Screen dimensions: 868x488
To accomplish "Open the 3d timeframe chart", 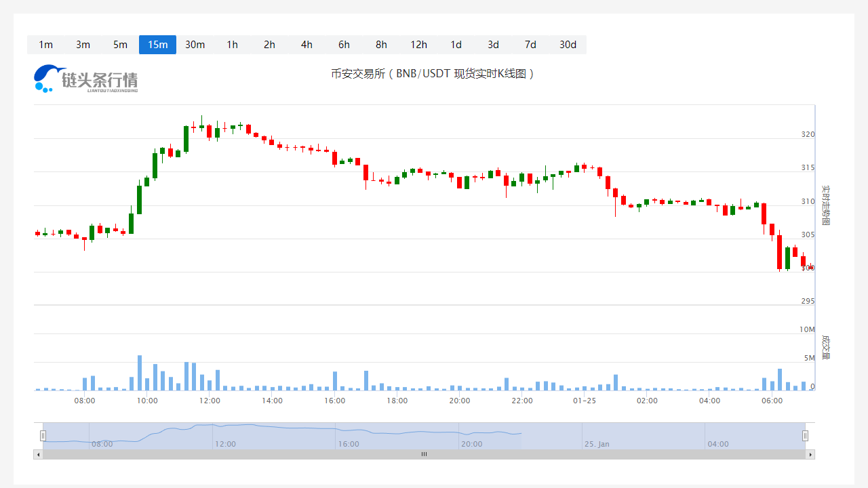I will coord(493,45).
